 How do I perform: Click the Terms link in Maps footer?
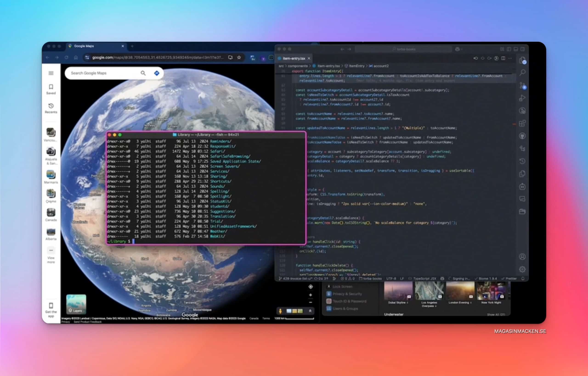click(x=266, y=318)
